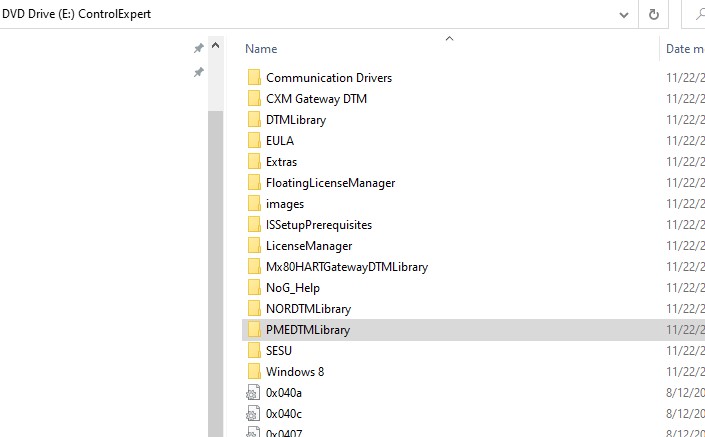Select the Windows 8 folder icon
Image resolution: width=705 pixels, height=437 pixels.
coord(254,371)
